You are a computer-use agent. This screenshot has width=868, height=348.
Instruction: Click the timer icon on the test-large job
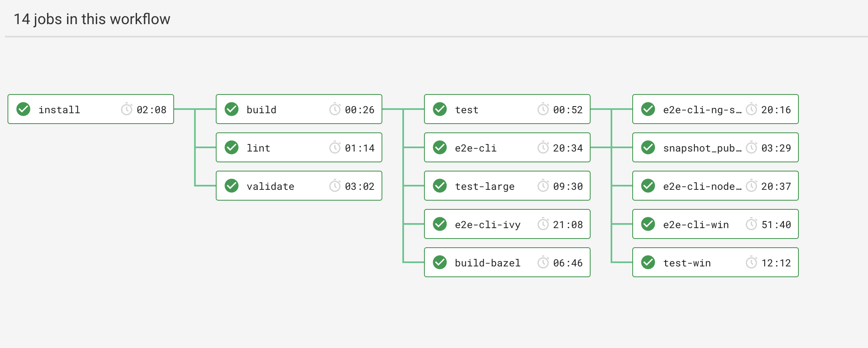pyautogui.click(x=543, y=186)
